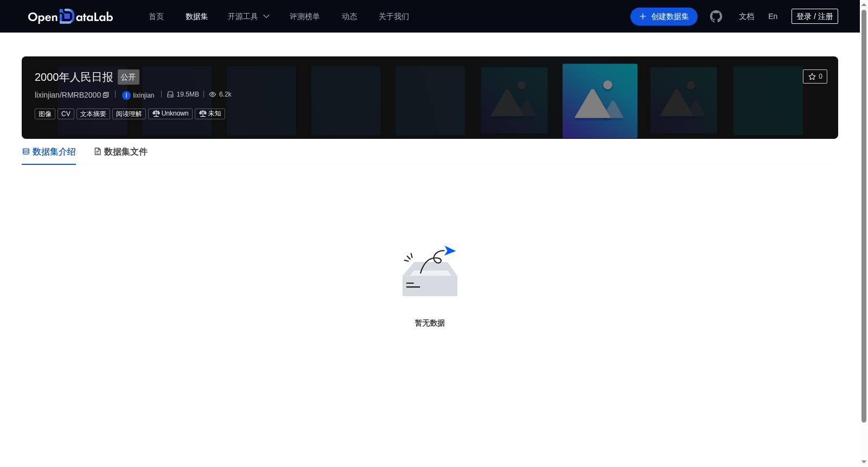Click the lixinjian username link

click(144, 95)
